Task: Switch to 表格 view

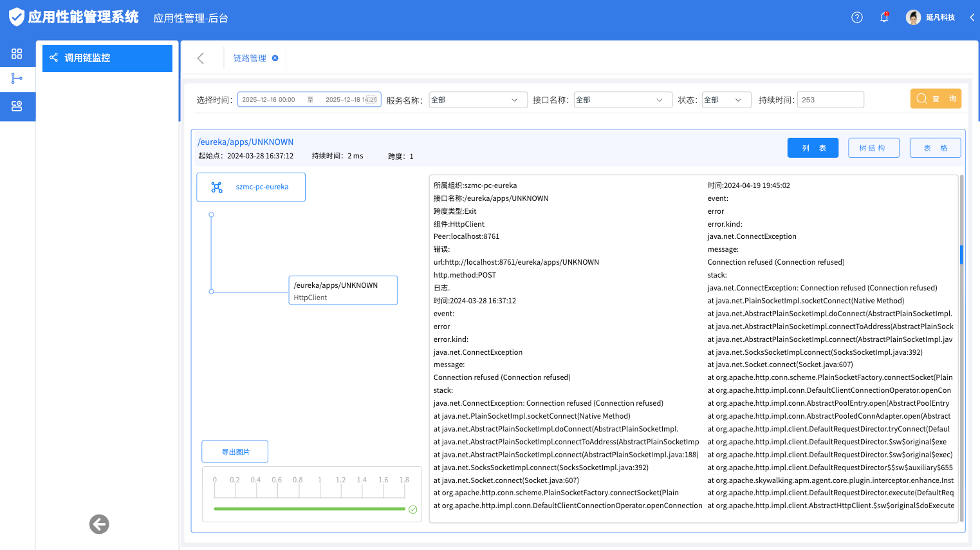Action: click(x=935, y=148)
